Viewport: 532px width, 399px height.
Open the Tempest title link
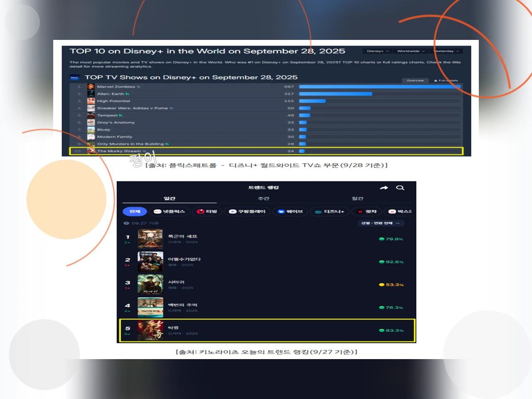pos(107,115)
